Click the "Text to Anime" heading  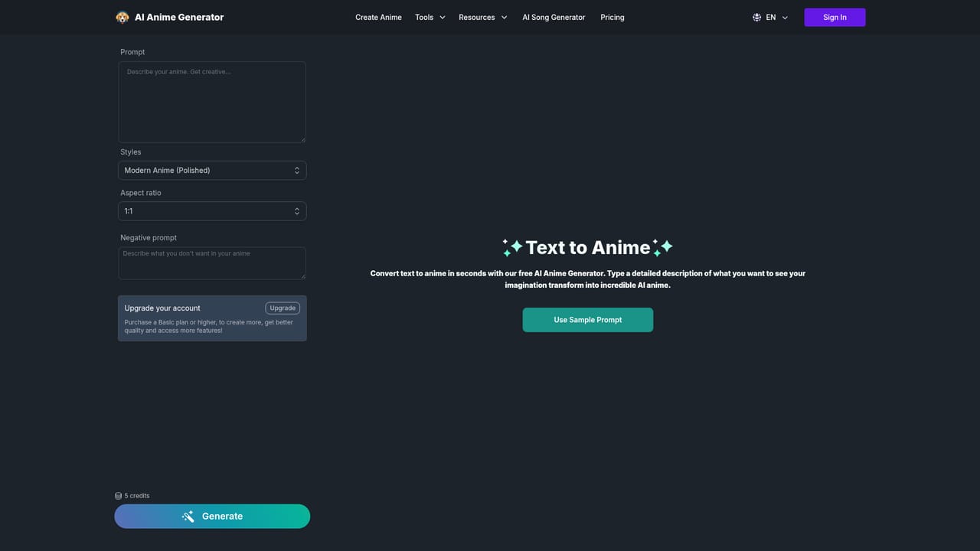(588, 247)
